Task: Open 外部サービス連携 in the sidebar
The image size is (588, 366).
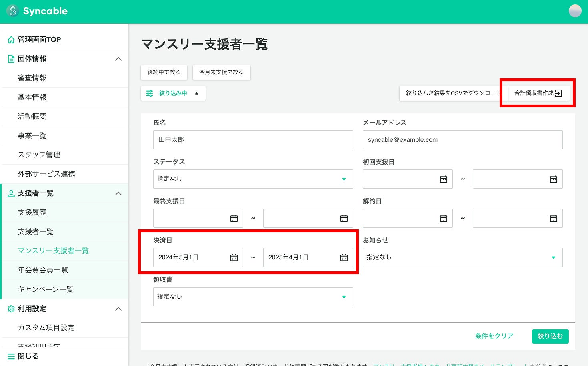Action: [46, 174]
